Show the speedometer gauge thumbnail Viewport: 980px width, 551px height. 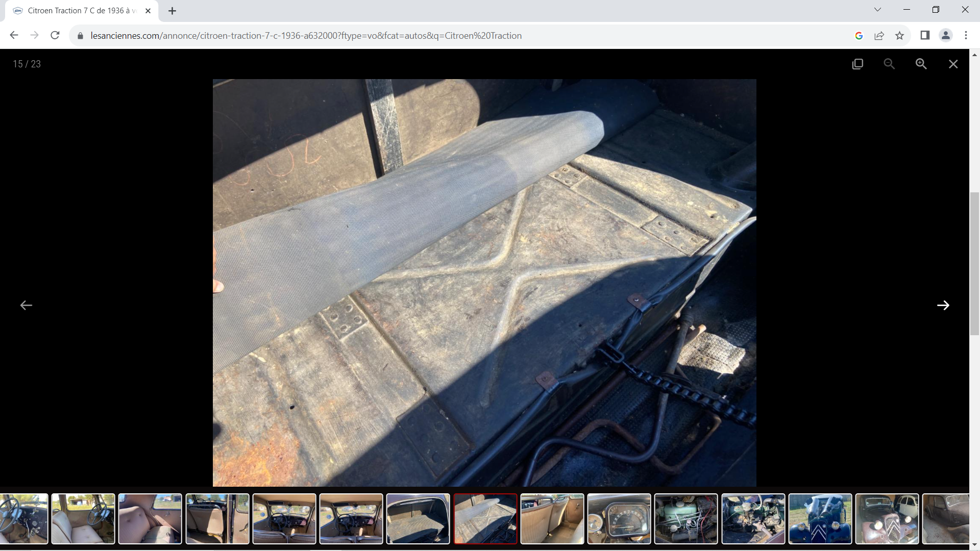[619, 518]
